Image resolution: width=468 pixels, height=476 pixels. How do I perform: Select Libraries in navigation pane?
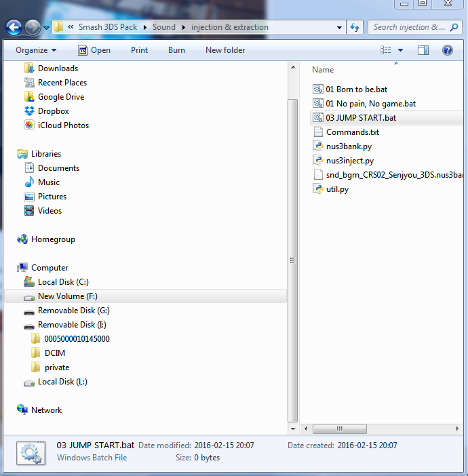click(39, 154)
